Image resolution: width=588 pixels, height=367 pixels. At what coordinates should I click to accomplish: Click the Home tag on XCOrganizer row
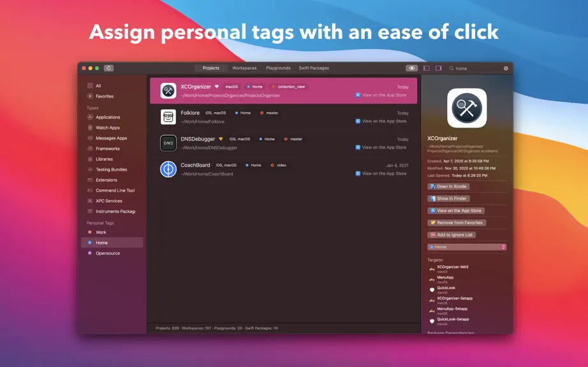pyautogui.click(x=254, y=87)
